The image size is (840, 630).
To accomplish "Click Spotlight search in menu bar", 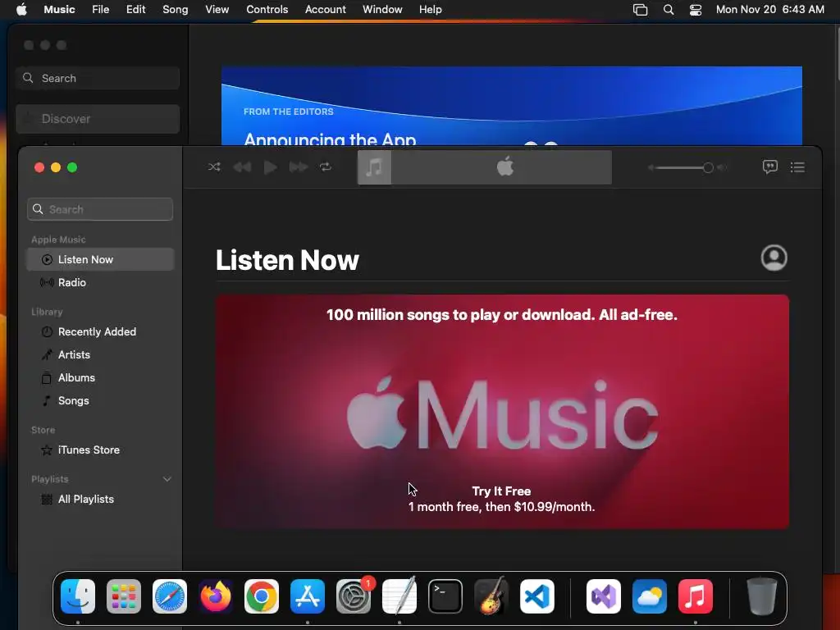I will click(x=668, y=10).
